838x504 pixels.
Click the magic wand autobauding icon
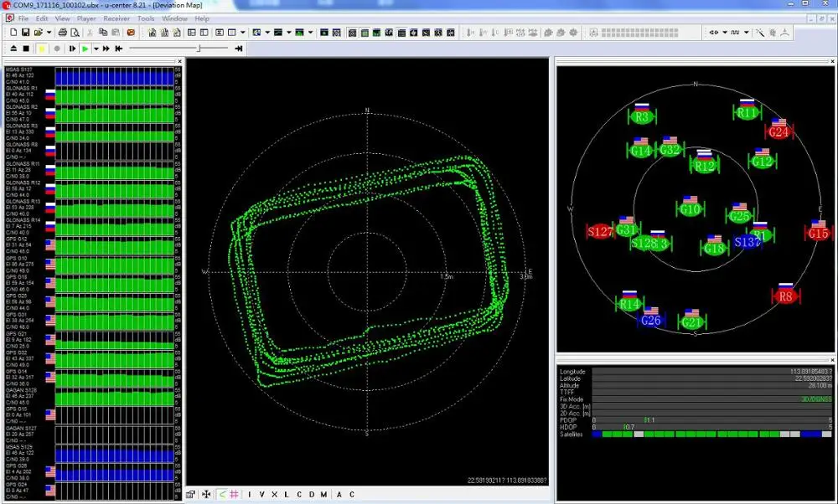pos(759,33)
